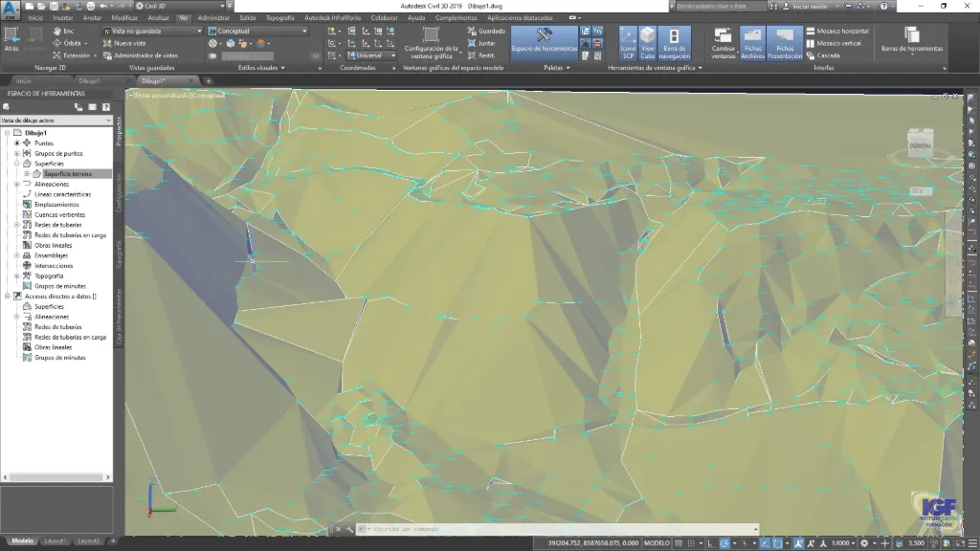
Task: Open the Colaborar ribbon tab
Action: 384,17
